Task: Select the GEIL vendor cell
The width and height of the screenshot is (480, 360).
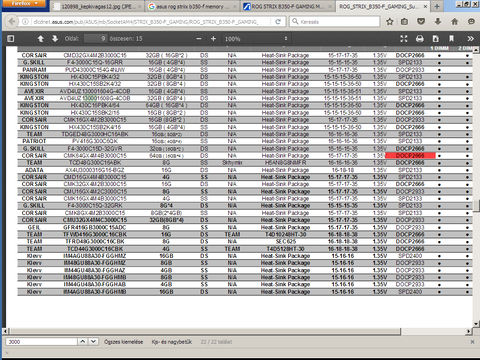Action: (34, 227)
